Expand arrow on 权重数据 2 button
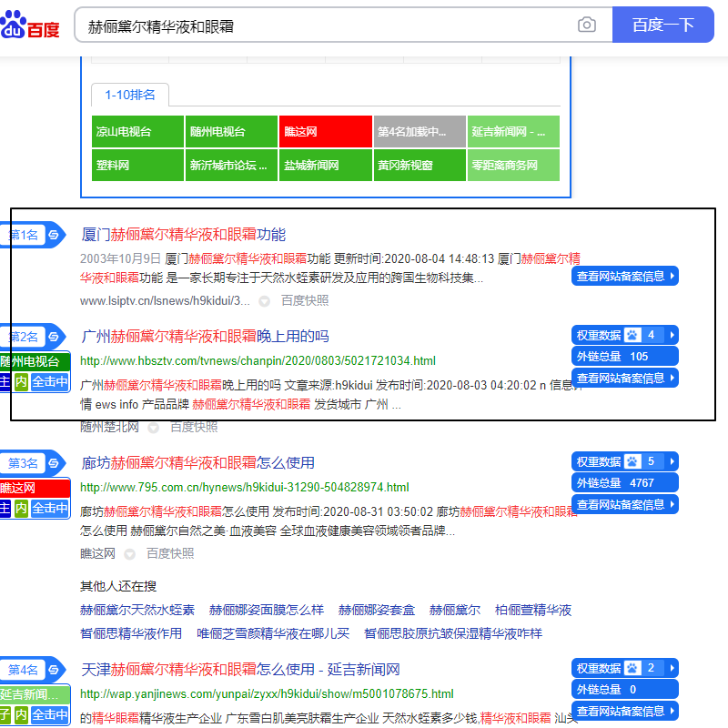 [x=672, y=668]
